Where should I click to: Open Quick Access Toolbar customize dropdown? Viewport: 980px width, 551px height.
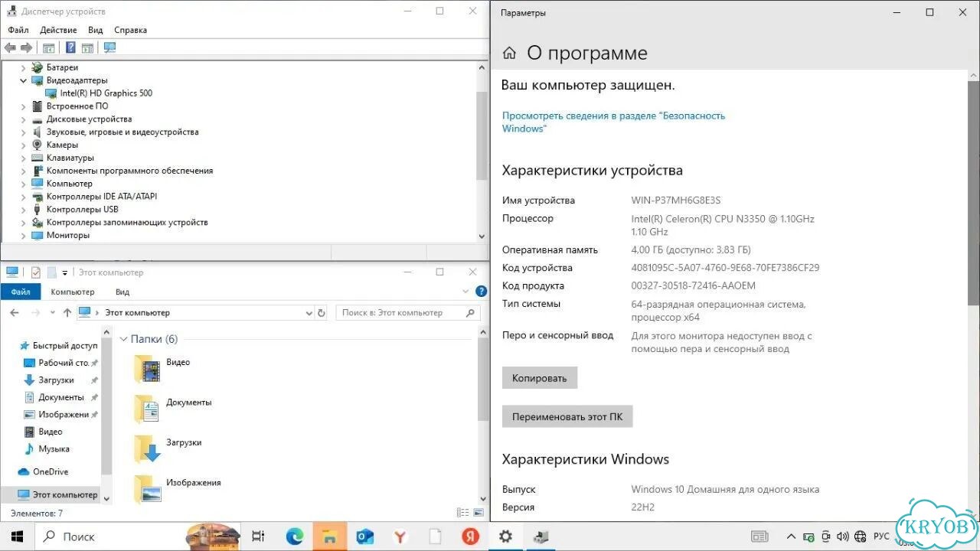pos(65,272)
